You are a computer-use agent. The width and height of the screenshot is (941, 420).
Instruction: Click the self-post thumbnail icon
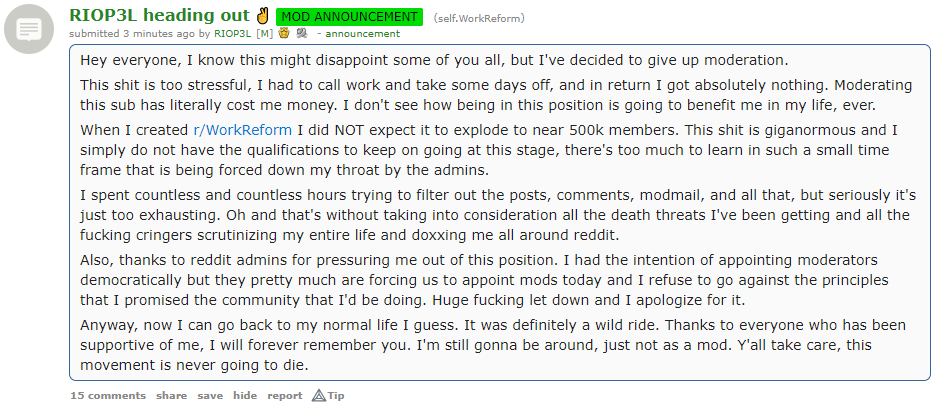(29, 29)
